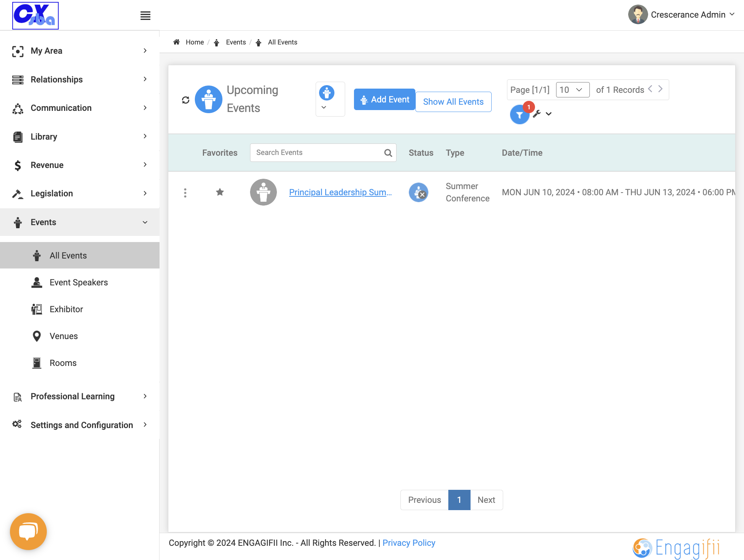Select Event Speakers in sidebar
Viewport: 744px width, 560px height.
[x=80, y=282]
